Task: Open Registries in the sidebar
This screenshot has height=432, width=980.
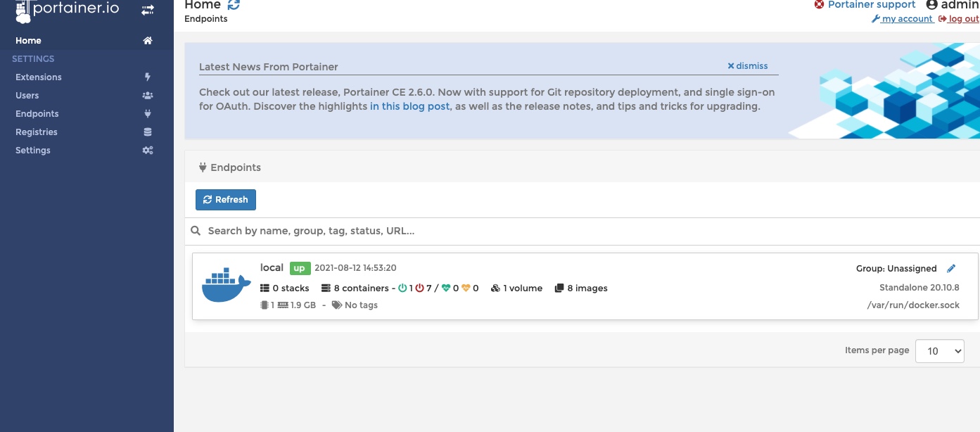Action: (x=37, y=132)
